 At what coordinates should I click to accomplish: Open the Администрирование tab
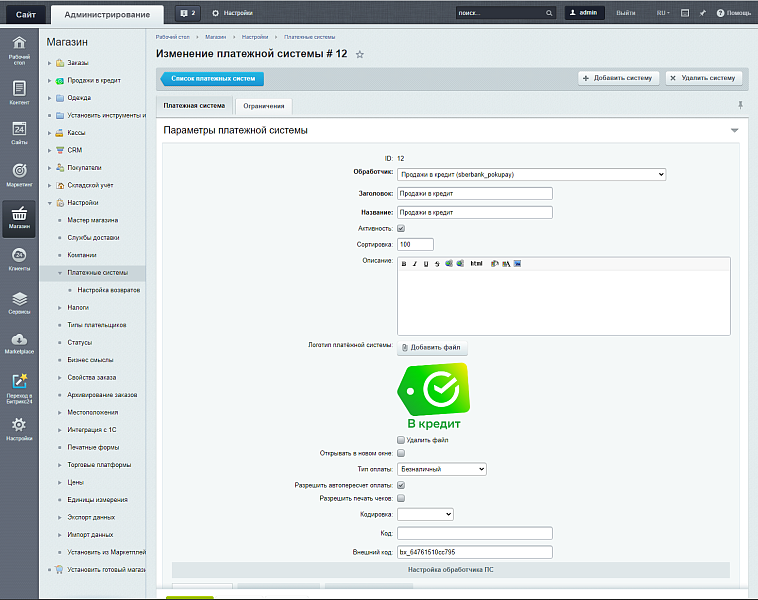(x=107, y=14)
